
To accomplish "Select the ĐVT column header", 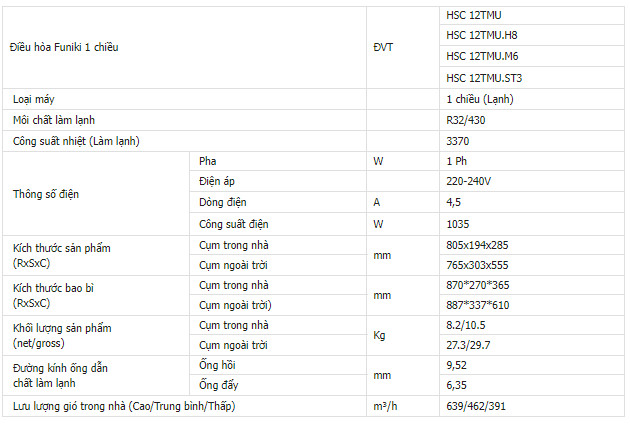I will click(384, 47).
